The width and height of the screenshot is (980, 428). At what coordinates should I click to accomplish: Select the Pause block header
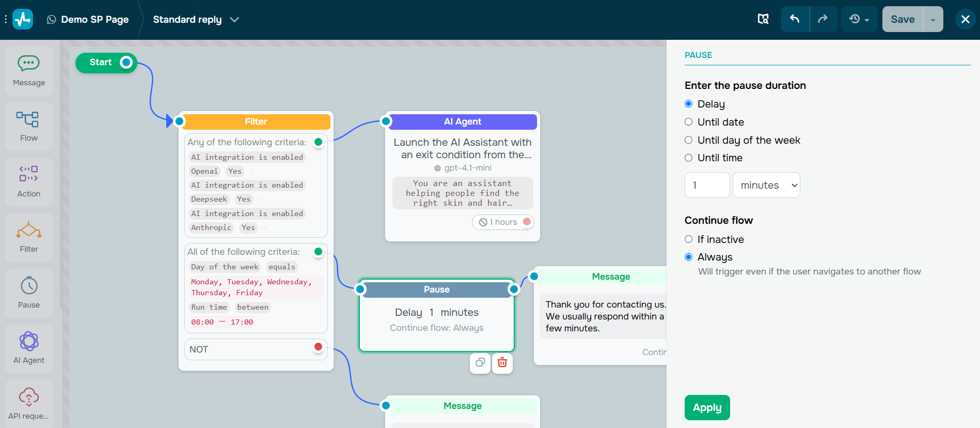[x=437, y=289]
